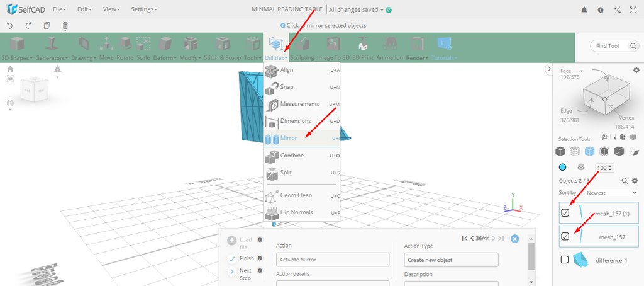The height and width of the screenshot is (286, 644).
Task: Open the 3D Shapes dropdown
Action: click(x=17, y=48)
